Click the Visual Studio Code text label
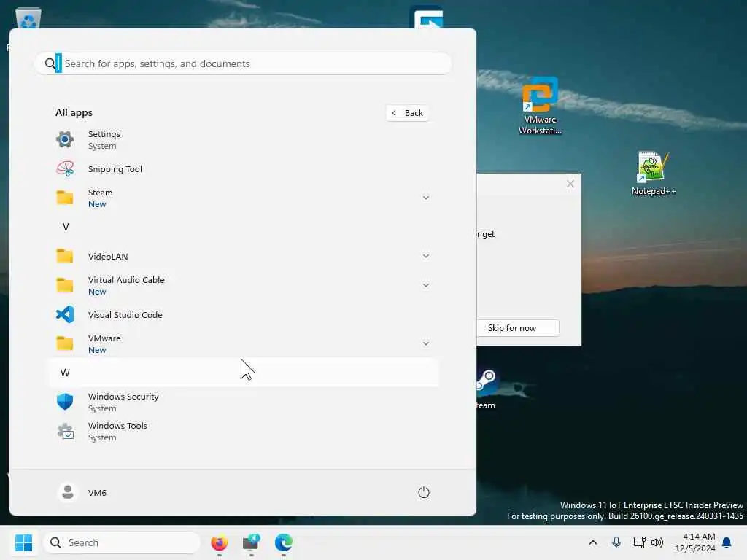The image size is (747, 560). click(125, 315)
